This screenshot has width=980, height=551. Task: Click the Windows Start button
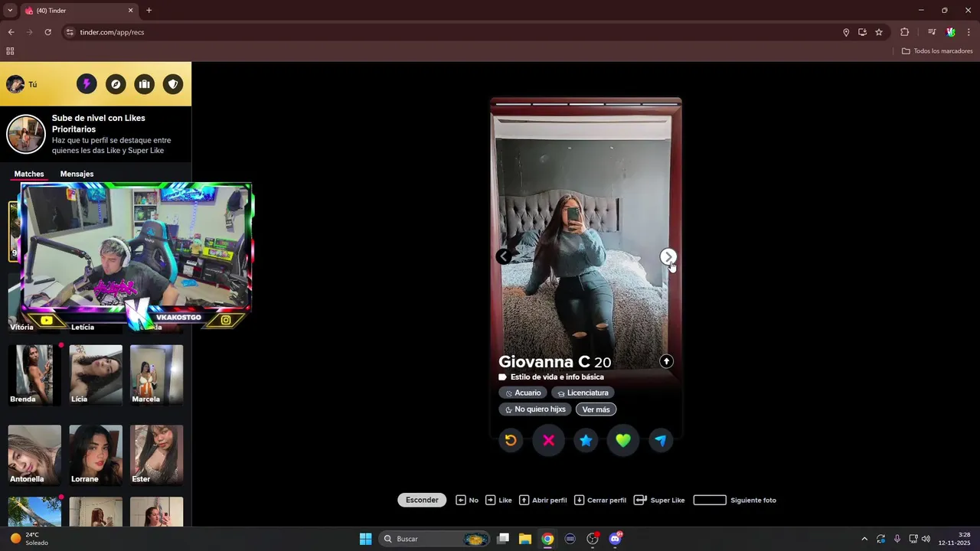tap(366, 539)
